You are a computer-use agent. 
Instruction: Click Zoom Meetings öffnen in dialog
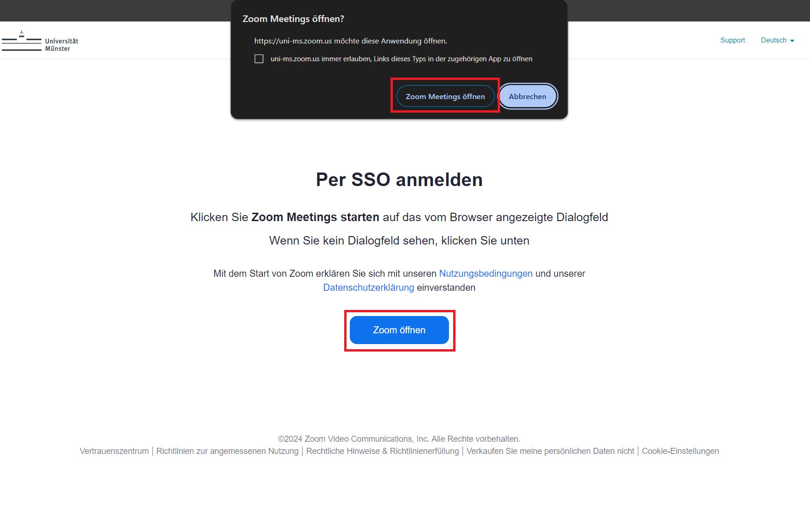[x=445, y=96]
